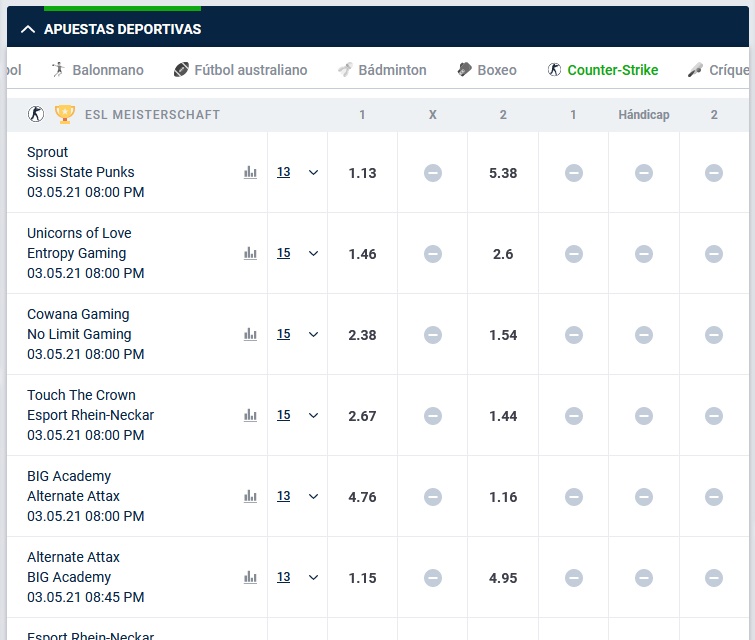Click the unavailable draw icon in Sprout row
This screenshot has width=755, height=640.
click(x=432, y=173)
